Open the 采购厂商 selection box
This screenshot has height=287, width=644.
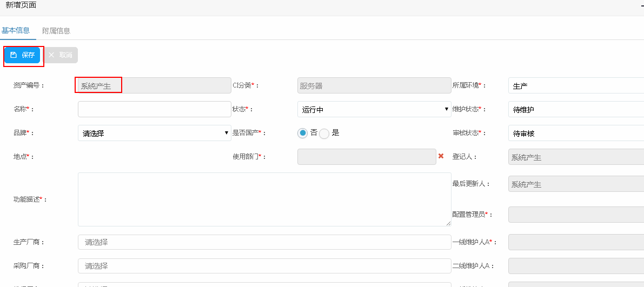pyautogui.click(x=264, y=266)
